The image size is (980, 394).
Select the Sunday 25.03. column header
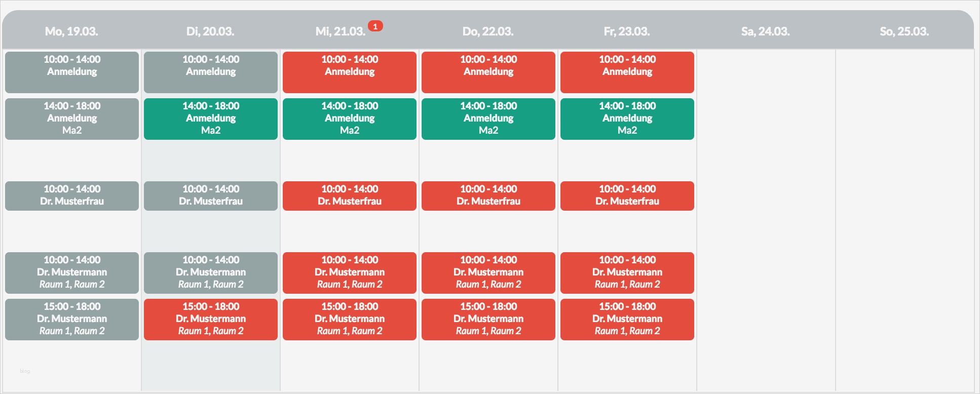904,31
